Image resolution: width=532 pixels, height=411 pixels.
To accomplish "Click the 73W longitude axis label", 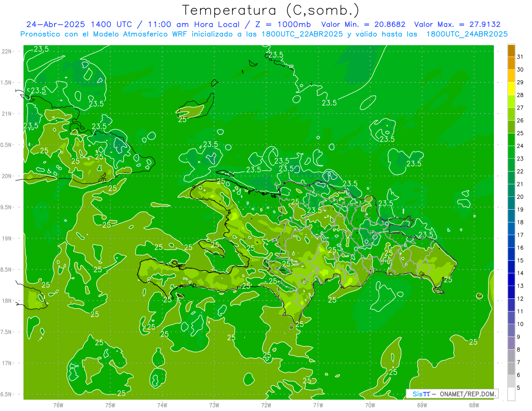I will click(x=214, y=405).
